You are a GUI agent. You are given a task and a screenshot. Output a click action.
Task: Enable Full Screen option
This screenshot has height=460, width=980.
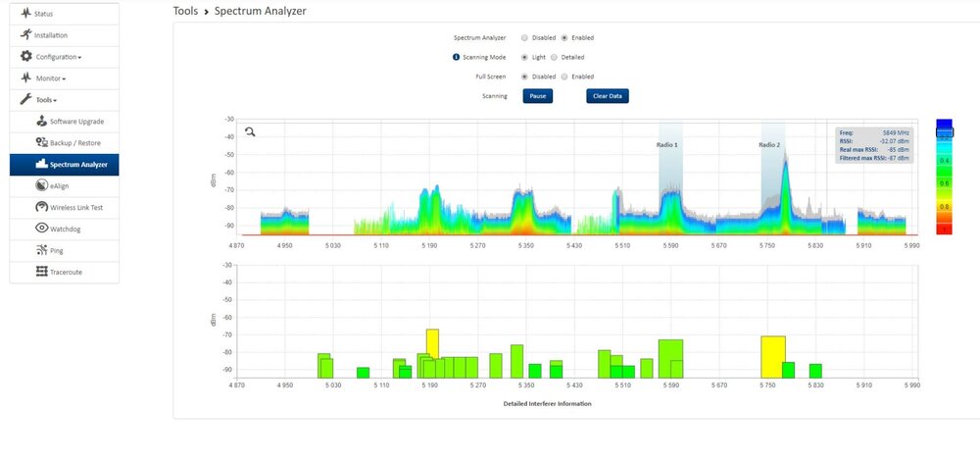(x=565, y=77)
